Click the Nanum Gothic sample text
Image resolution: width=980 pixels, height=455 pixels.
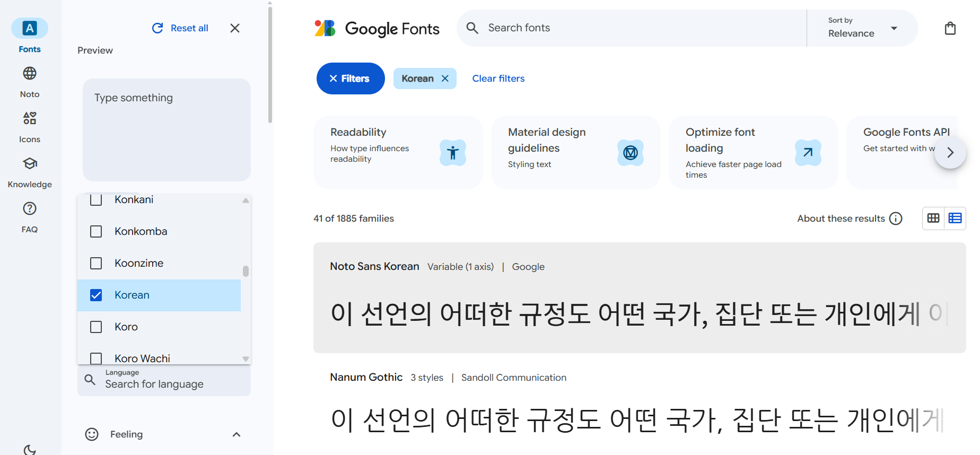[x=637, y=420]
